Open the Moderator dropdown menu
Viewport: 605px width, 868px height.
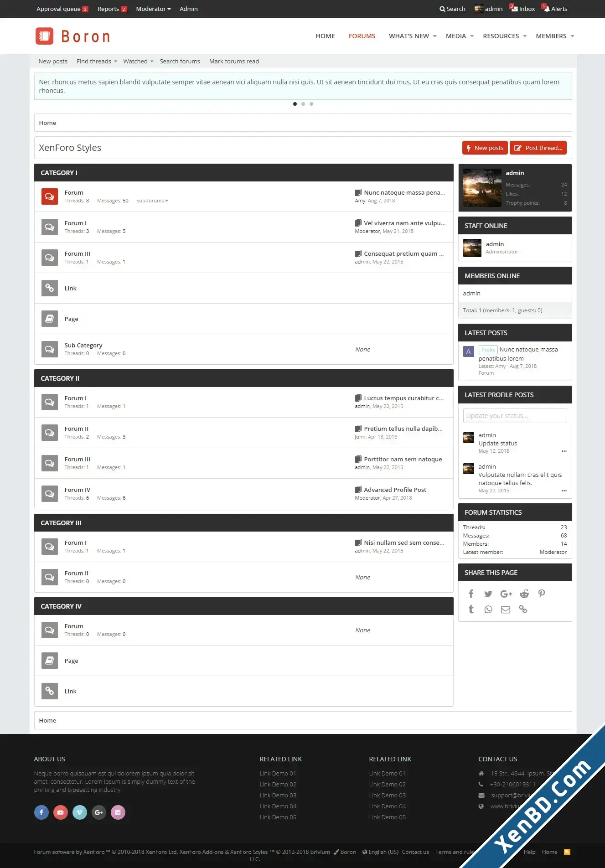153,9
